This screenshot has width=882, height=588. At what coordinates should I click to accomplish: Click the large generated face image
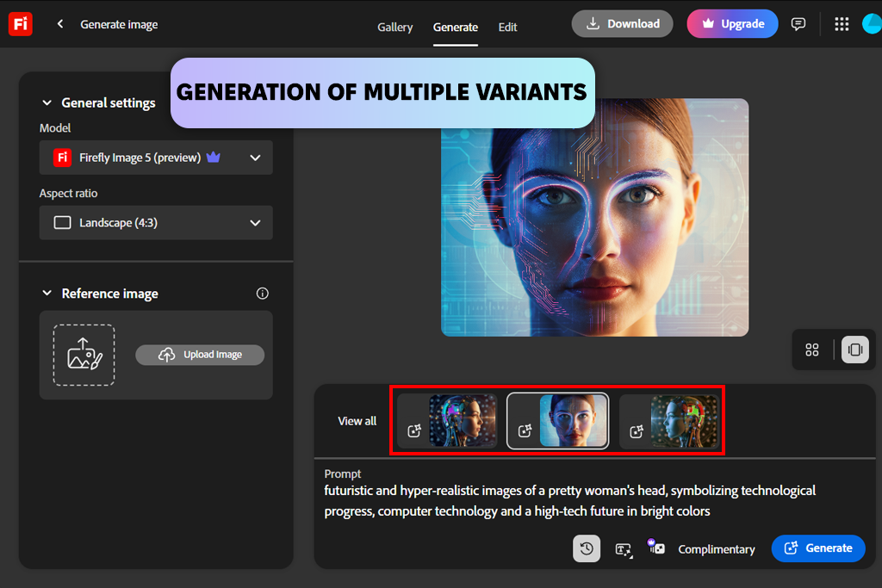tap(594, 218)
